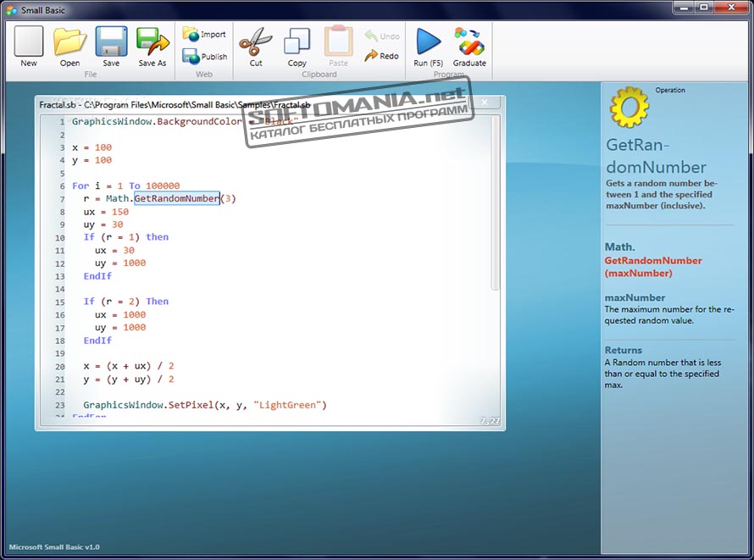Viewport: 754px width, 560px height.
Task: Publish the program to the web
Action: point(203,56)
